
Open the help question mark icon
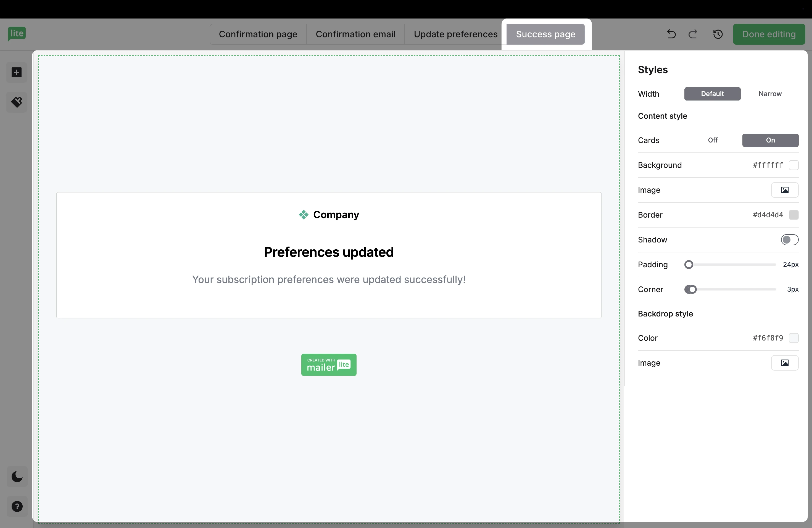point(17,506)
